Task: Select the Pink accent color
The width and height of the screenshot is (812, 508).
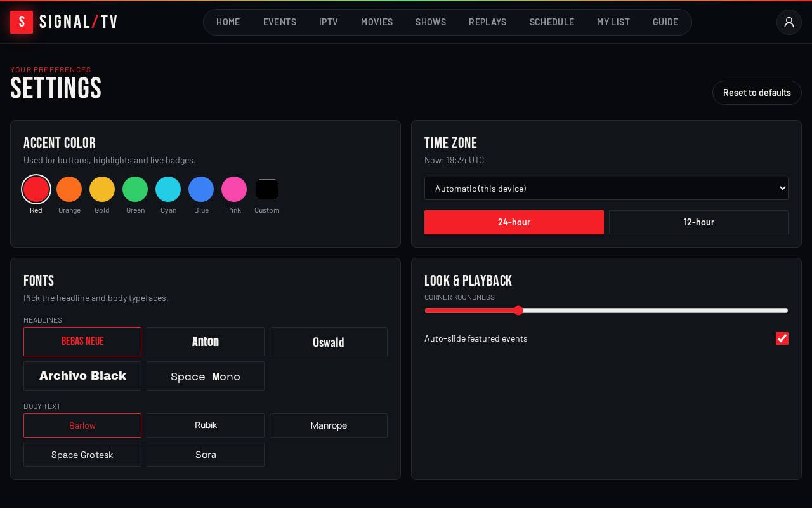Action: coord(234,189)
